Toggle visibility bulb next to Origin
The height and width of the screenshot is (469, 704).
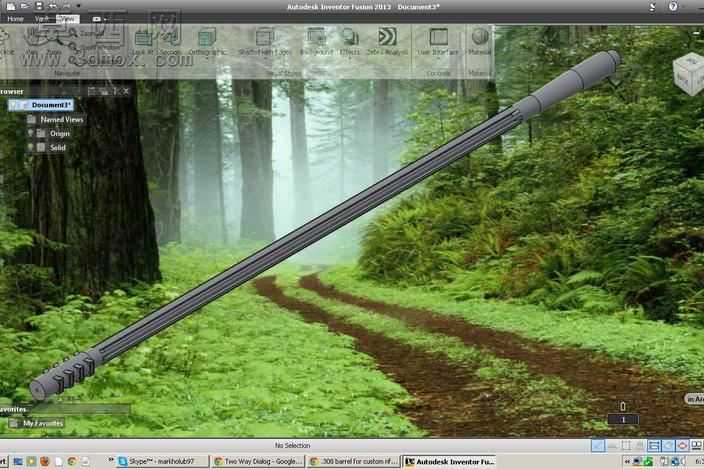(x=30, y=133)
